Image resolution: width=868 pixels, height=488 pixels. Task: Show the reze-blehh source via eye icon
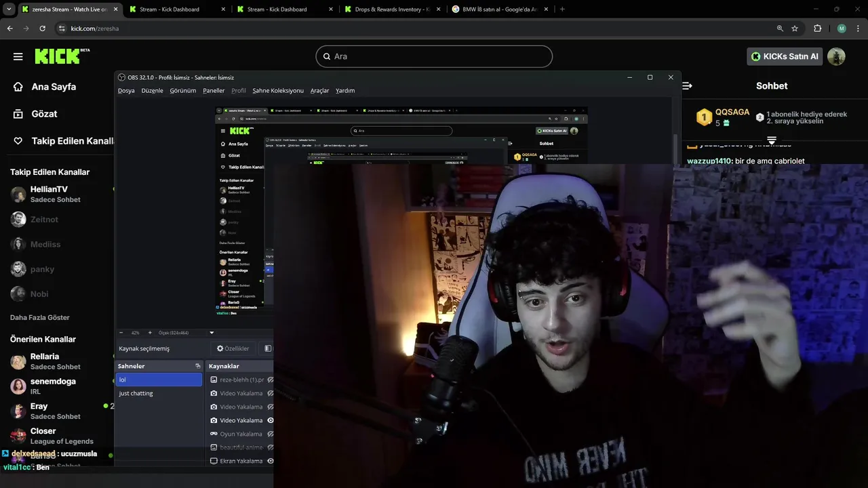(x=271, y=380)
